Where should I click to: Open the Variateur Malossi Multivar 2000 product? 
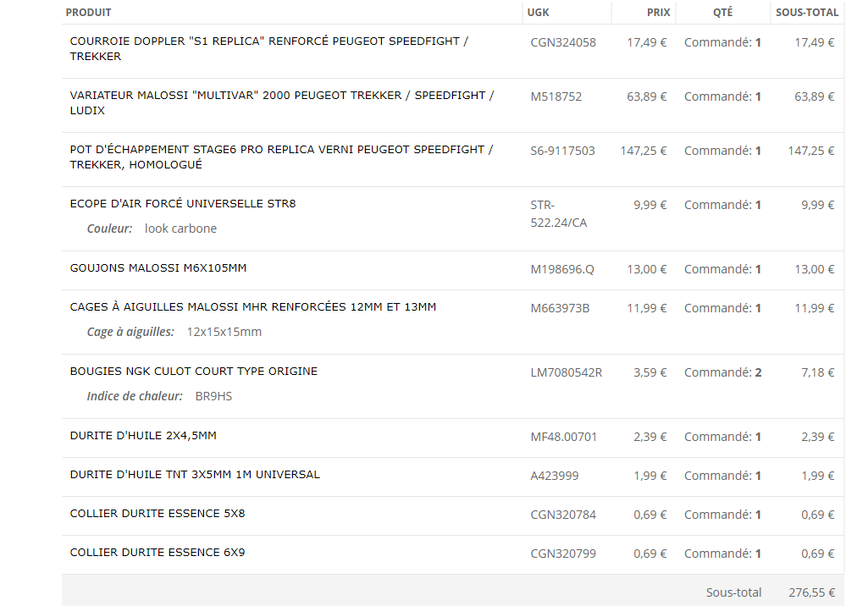(x=282, y=103)
